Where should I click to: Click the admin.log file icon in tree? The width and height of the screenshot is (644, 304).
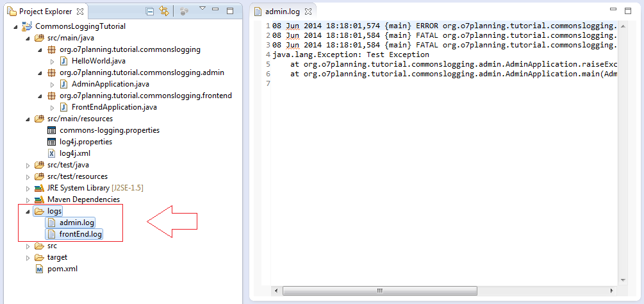[51, 223]
